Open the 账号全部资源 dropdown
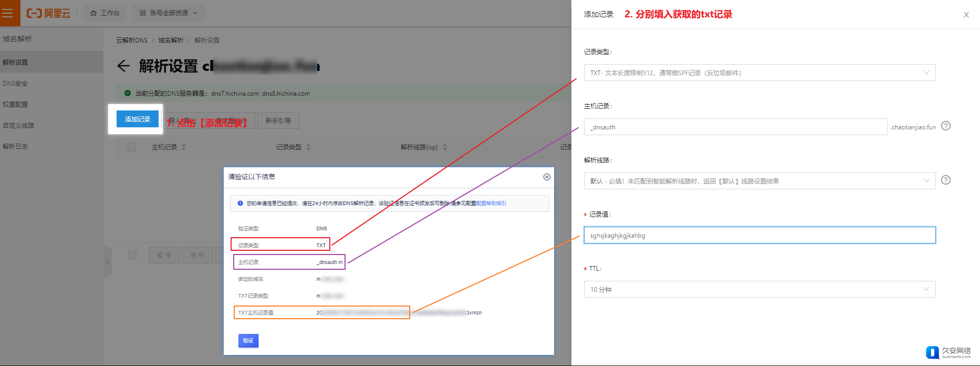 169,13
